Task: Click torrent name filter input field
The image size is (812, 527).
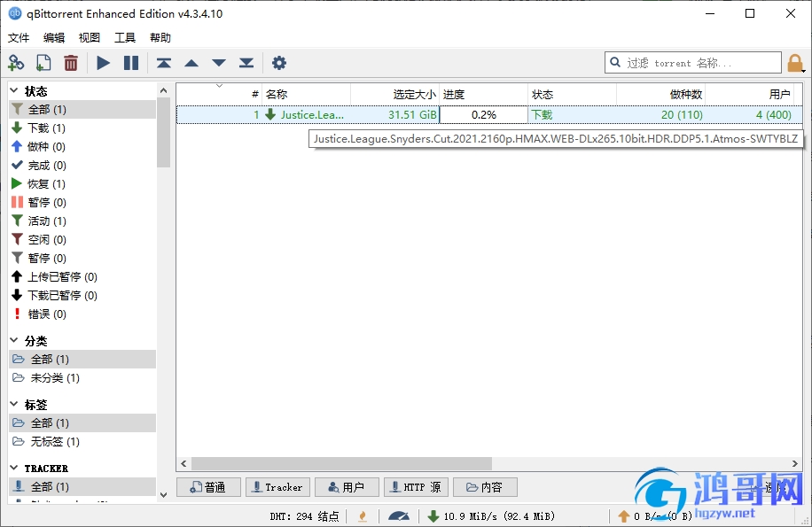Action: click(693, 63)
